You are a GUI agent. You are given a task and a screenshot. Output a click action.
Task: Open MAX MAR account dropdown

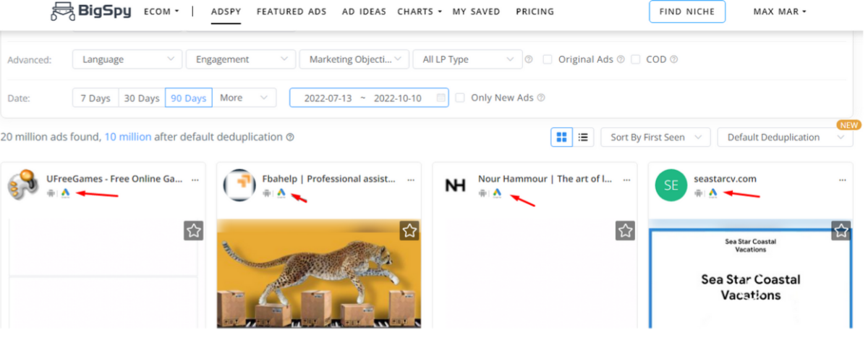pos(779,12)
